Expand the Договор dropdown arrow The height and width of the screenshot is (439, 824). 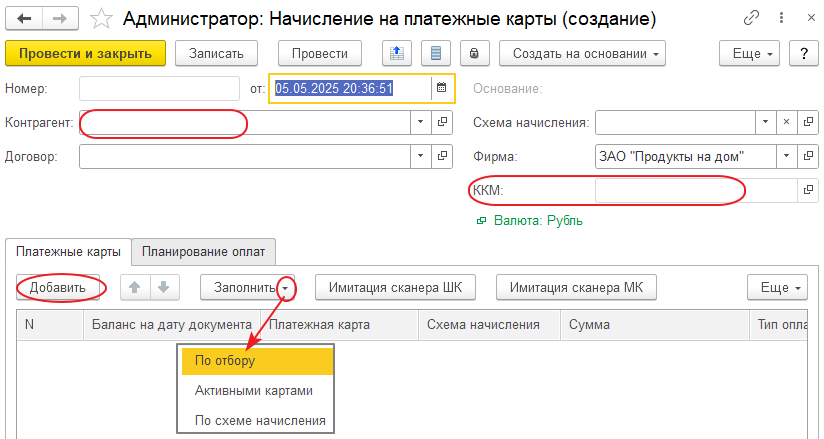[x=419, y=156]
